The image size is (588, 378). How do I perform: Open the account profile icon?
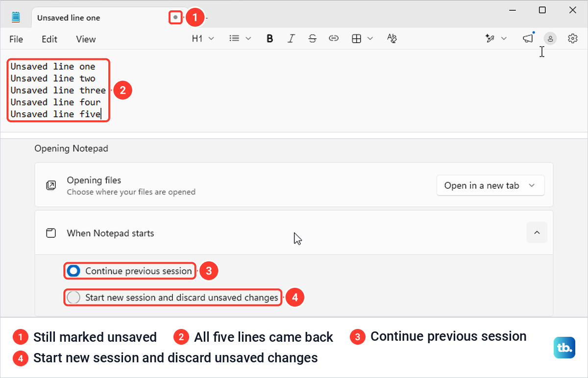point(550,39)
